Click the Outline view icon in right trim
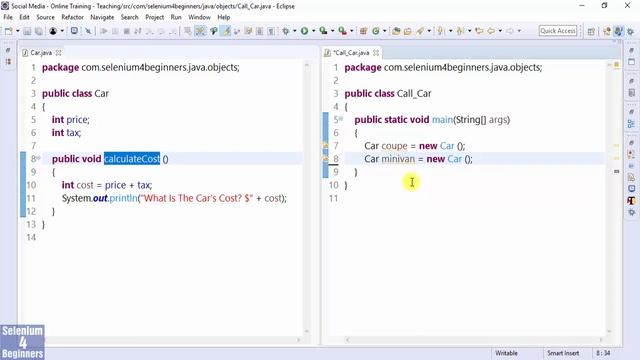Screen dimensions: 640x360 pyautogui.click(x=631, y=124)
